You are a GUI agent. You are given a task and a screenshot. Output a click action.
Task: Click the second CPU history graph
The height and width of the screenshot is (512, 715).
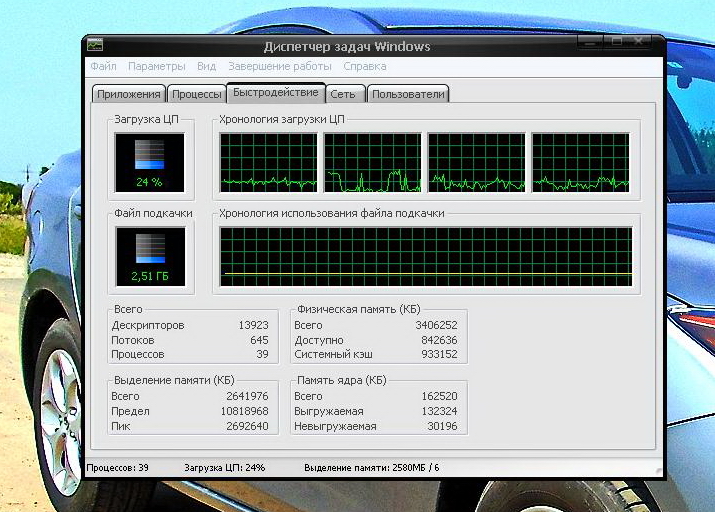pos(372,162)
